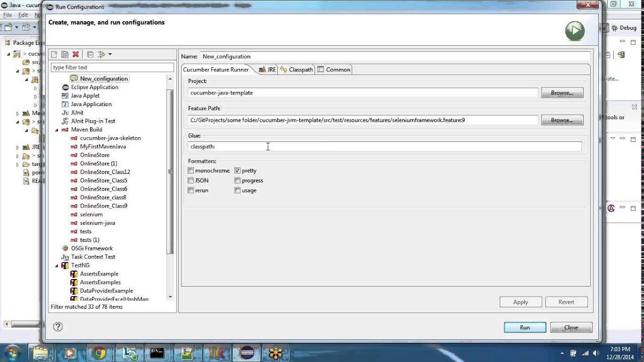Enable the JSON formatter checkbox
Image resolution: width=644 pixels, height=362 pixels.
(x=191, y=180)
